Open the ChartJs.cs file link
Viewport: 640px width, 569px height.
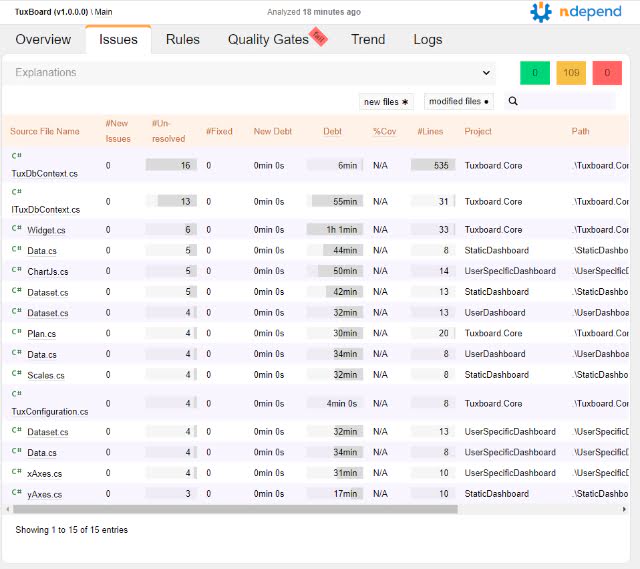click(x=48, y=272)
